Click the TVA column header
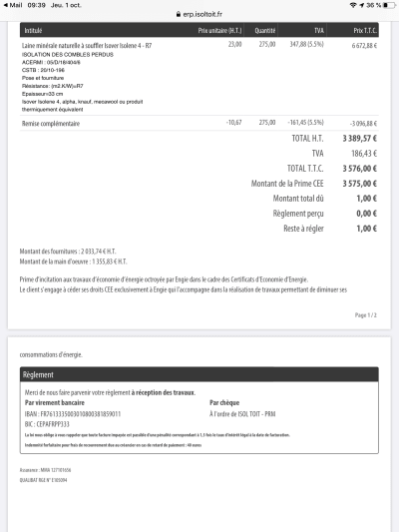Viewport: 399px width, 532px height. click(x=319, y=31)
